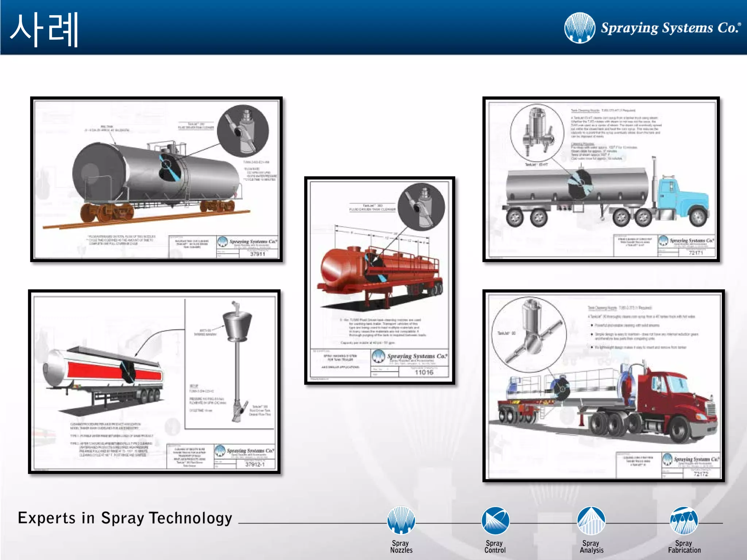Open the railroad tank car drawing 37911

coord(156,179)
